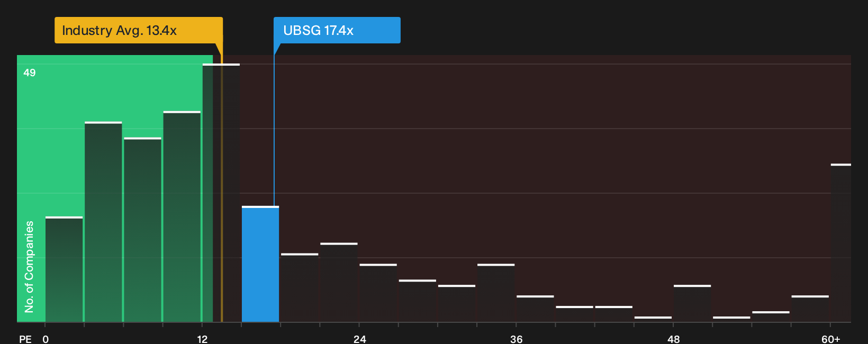The image size is (868, 344).
Task: Click the No. of Companies axis label
Action: coord(29,267)
